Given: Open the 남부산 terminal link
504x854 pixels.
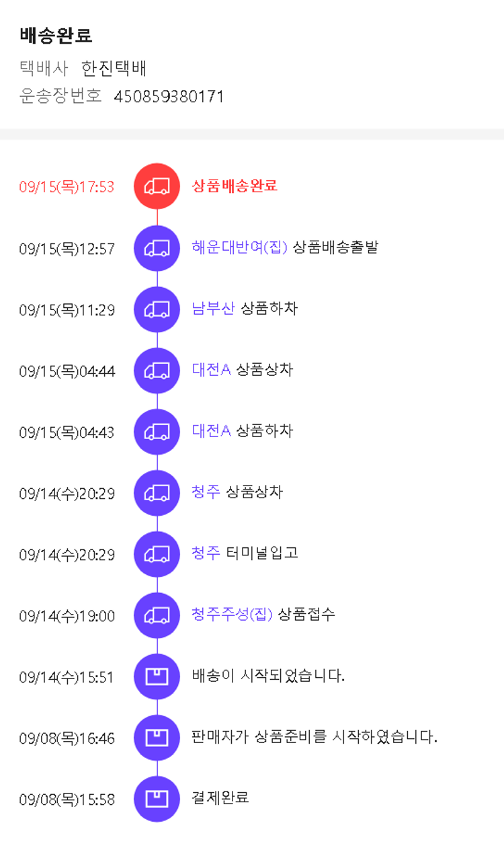Looking at the screenshot, I should pyautogui.click(x=213, y=309).
